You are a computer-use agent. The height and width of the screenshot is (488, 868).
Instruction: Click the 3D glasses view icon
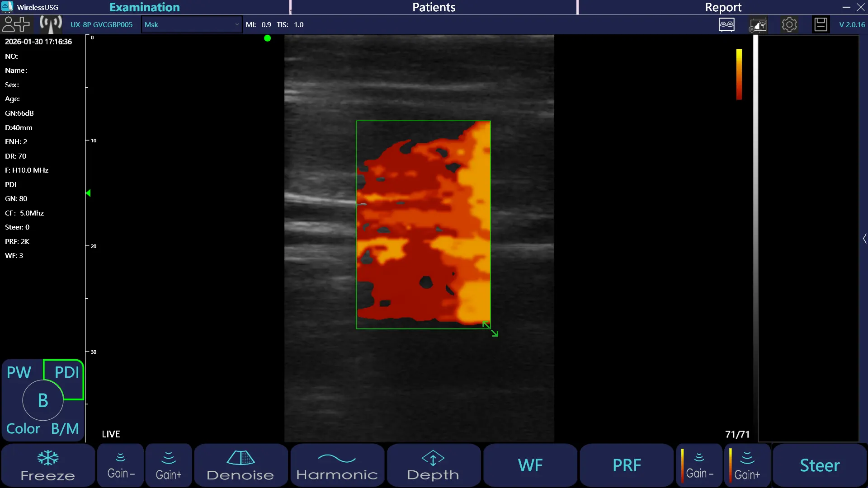pyautogui.click(x=726, y=24)
